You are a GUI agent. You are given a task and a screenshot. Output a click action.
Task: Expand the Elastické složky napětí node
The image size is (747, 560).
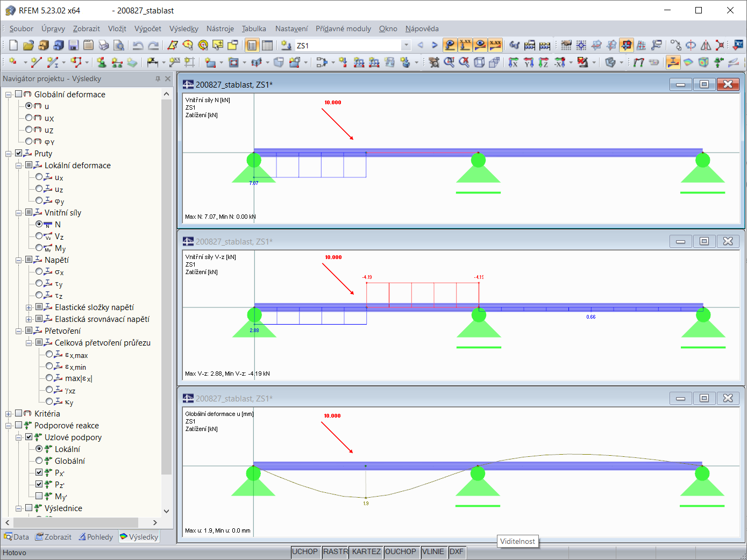tap(29, 307)
